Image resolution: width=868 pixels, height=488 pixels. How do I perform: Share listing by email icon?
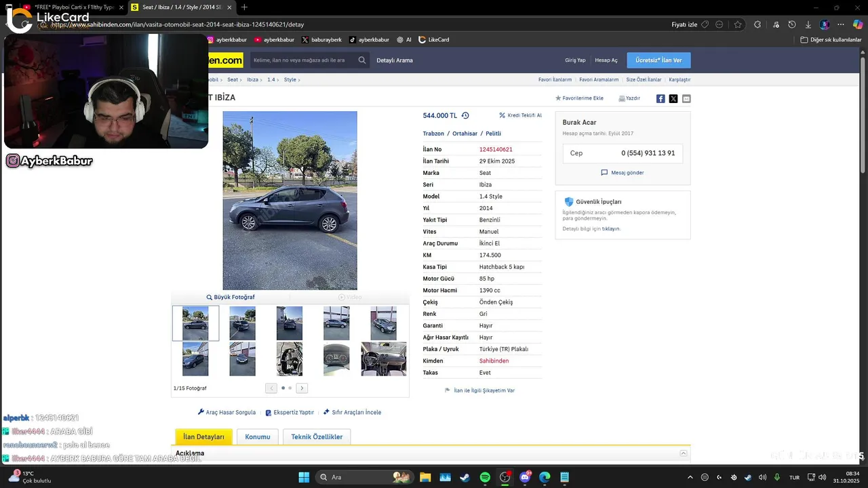point(686,98)
